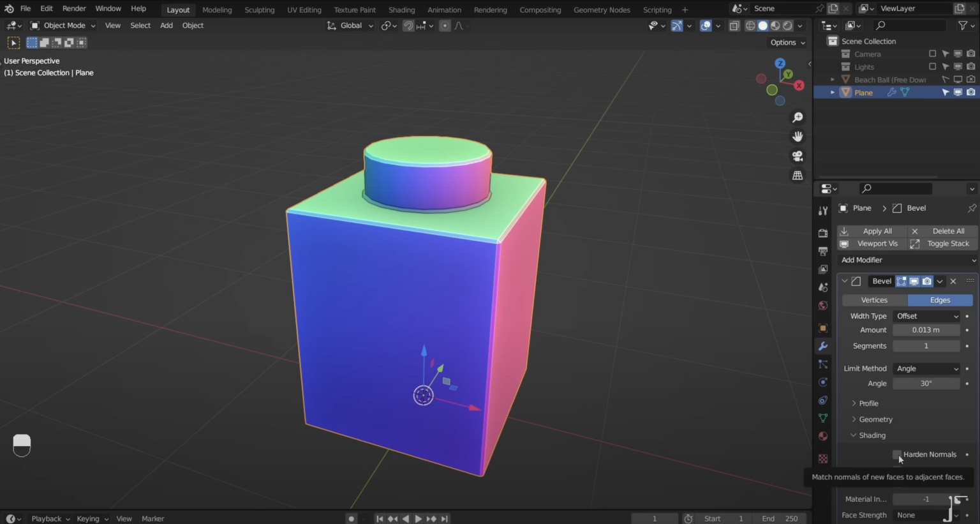Screen dimensions: 980x524
Task: Select the Render Properties camera icon
Action: coord(822,233)
